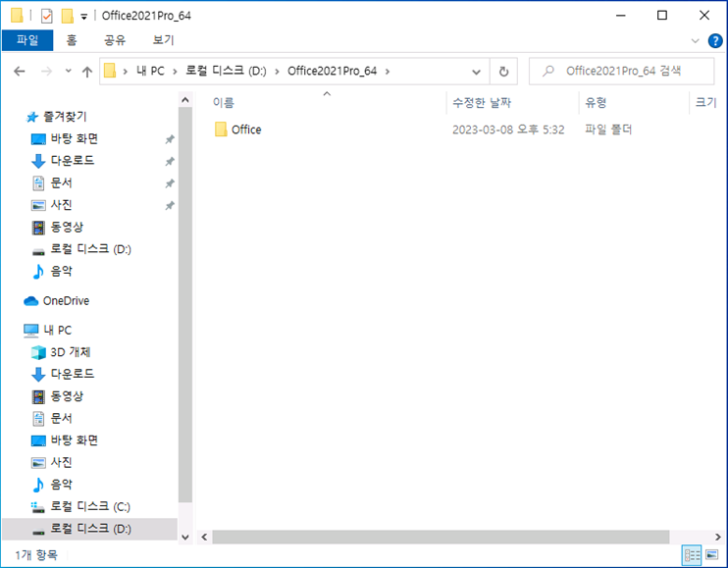The height and width of the screenshot is (568, 728).
Task: Select 즐겨찾기 in the navigation pane
Action: [65, 117]
